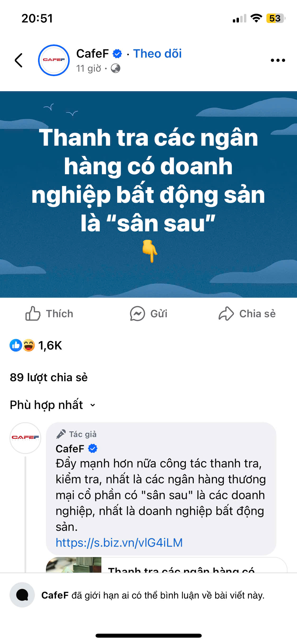
Task: Tap the CafeF profile picture in header
Action: (54, 60)
